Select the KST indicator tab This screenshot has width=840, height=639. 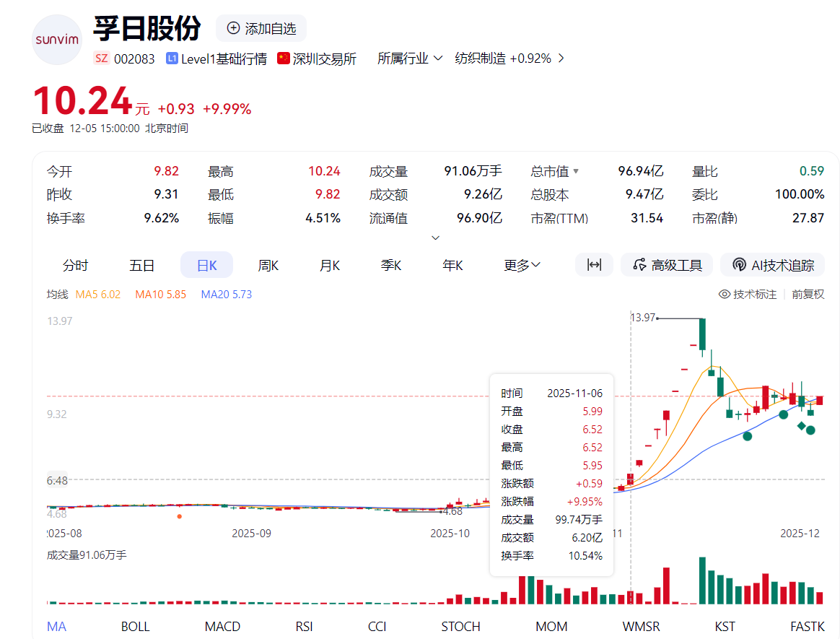tap(725, 627)
